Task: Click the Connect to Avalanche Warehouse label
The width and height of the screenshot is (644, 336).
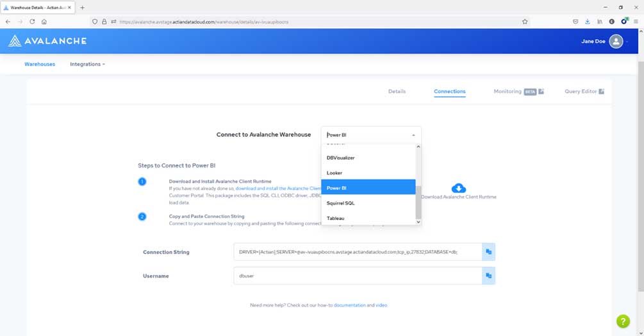Action: [x=263, y=134]
